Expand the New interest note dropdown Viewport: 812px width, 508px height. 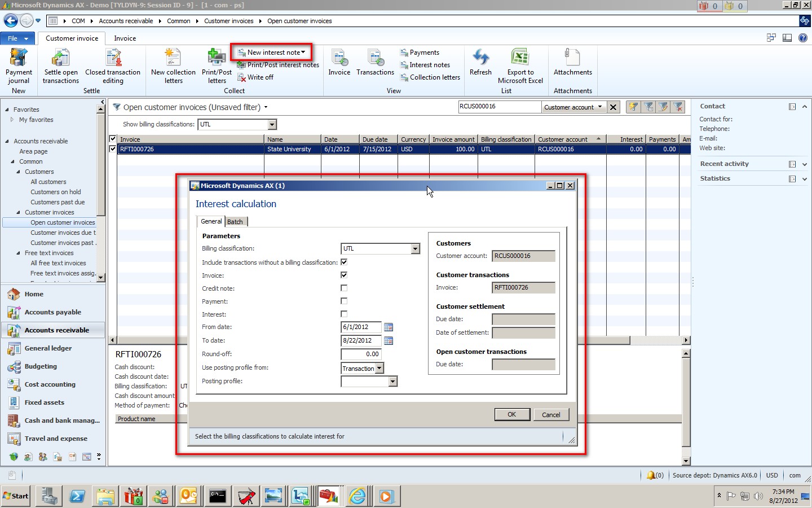303,52
